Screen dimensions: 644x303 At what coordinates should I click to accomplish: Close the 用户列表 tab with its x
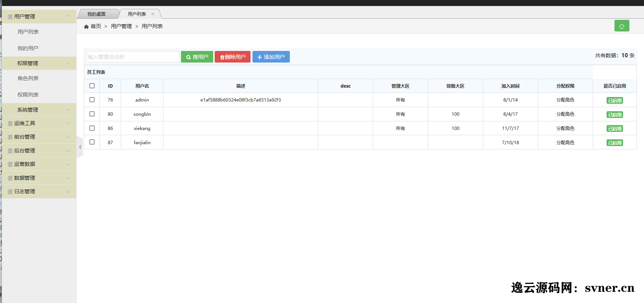[153, 14]
